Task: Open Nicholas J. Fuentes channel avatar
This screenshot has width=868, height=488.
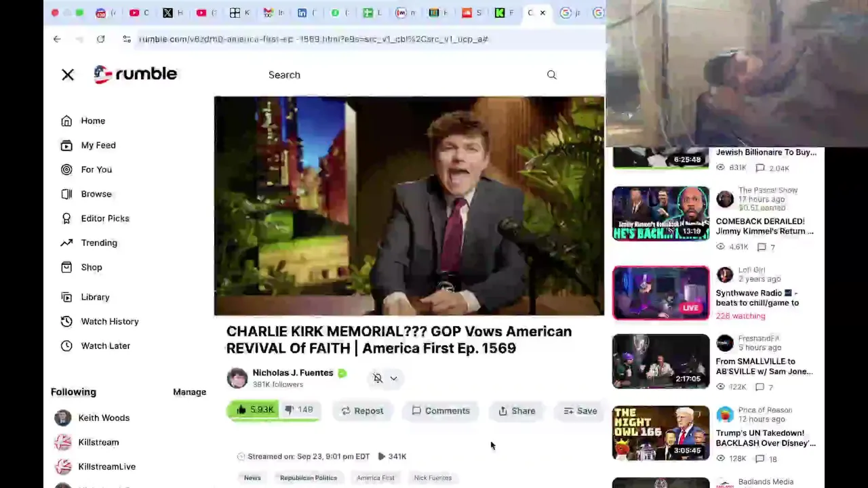Action: tap(237, 378)
